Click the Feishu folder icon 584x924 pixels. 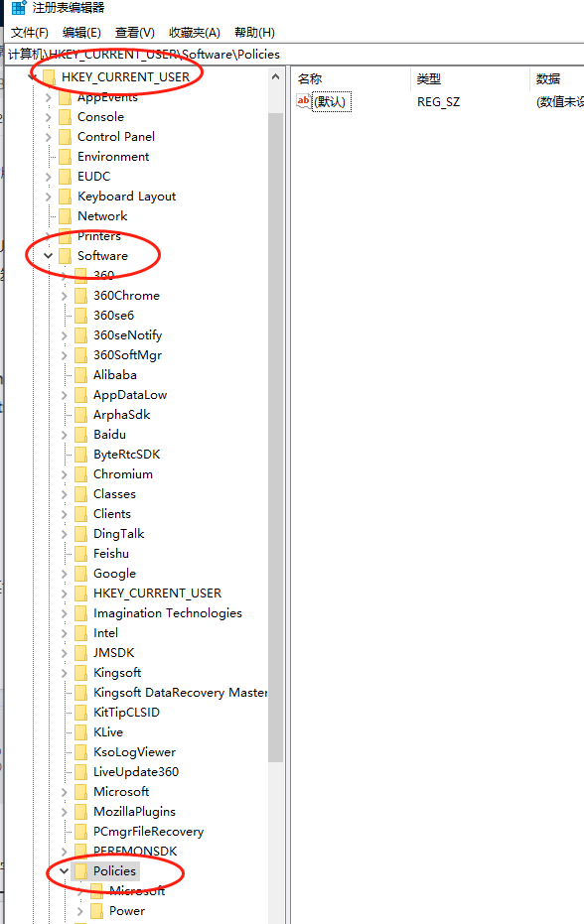[81, 554]
